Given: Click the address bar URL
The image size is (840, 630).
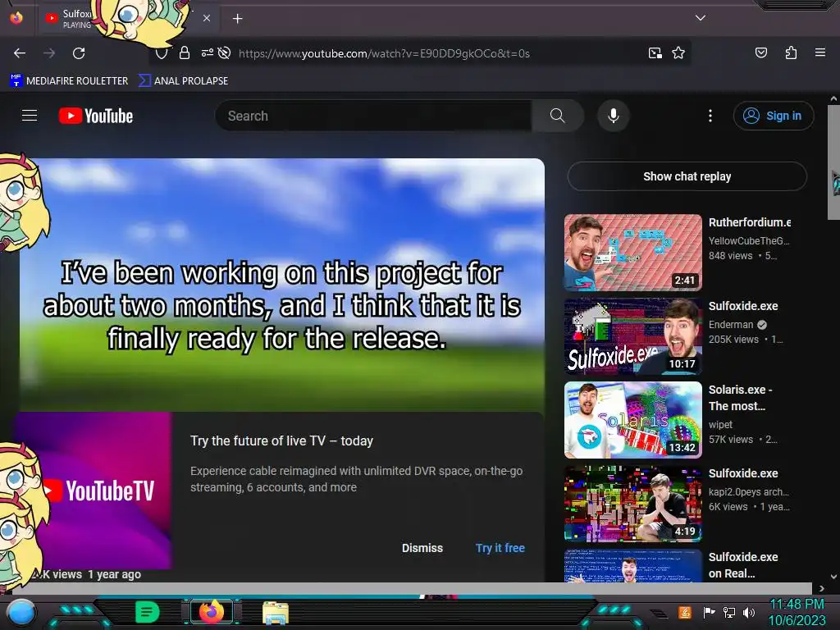Looking at the screenshot, I should coord(384,53).
